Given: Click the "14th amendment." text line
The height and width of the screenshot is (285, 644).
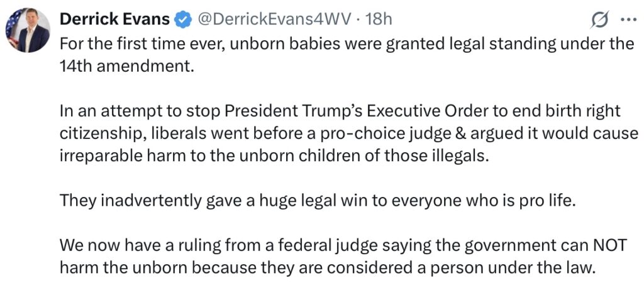Looking at the screenshot, I should (x=124, y=67).
